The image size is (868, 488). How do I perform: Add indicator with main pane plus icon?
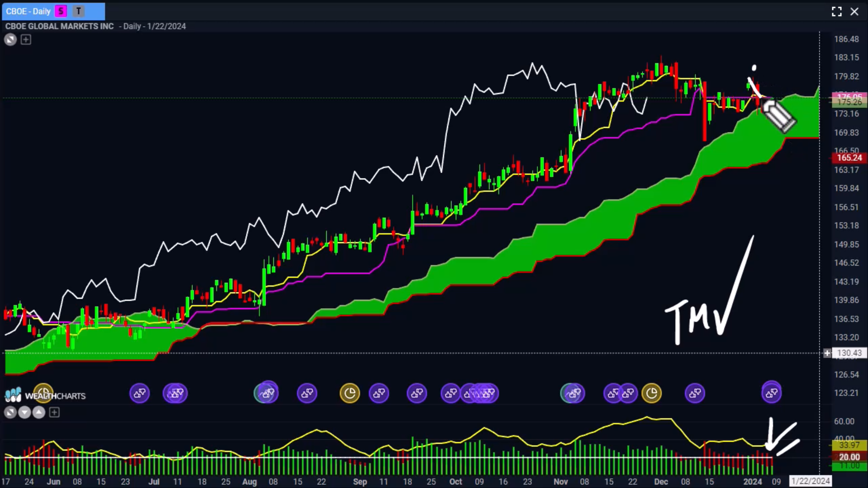(x=26, y=40)
